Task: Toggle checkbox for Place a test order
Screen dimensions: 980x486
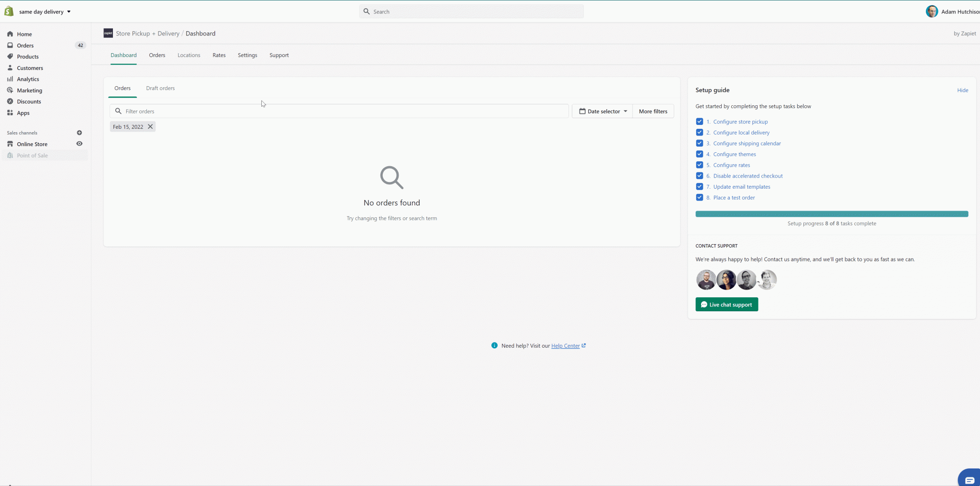Action: click(x=700, y=197)
